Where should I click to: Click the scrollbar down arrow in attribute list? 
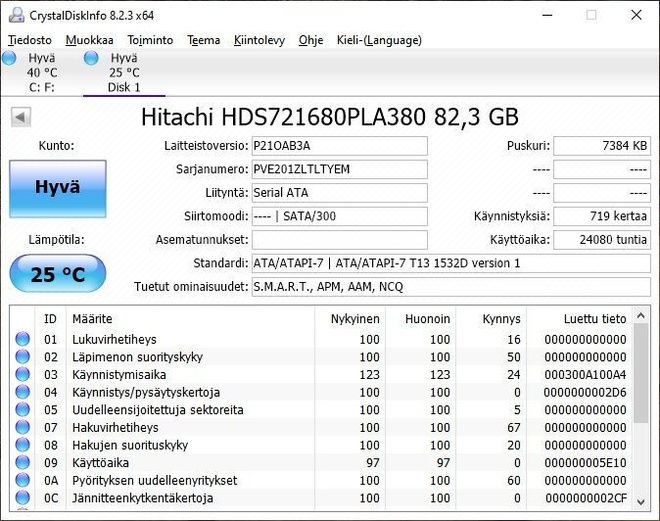coord(641,502)
